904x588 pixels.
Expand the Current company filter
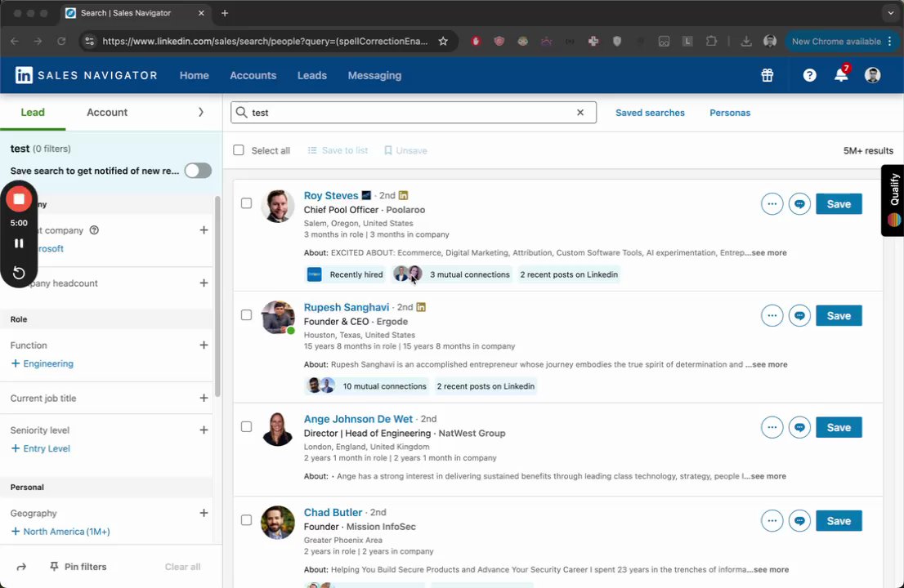[204, 229]
